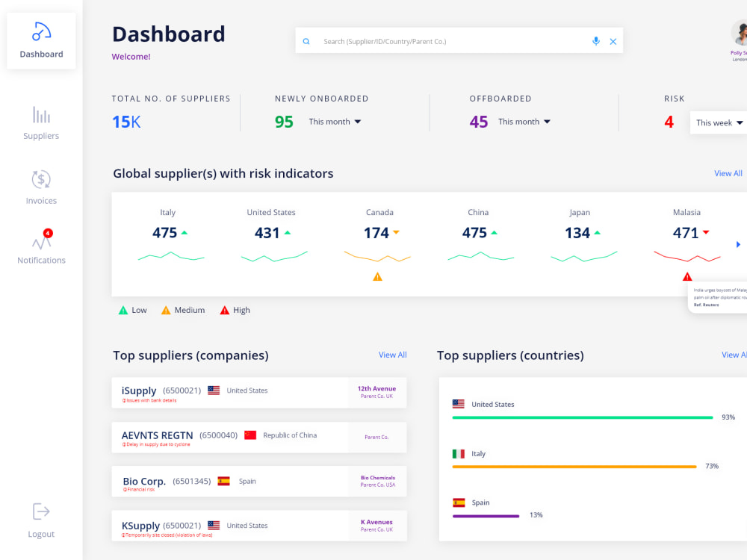Viewport: 747px width, 560px height.
Task: Open the iSupply supplier row
Action: [259, 393]
